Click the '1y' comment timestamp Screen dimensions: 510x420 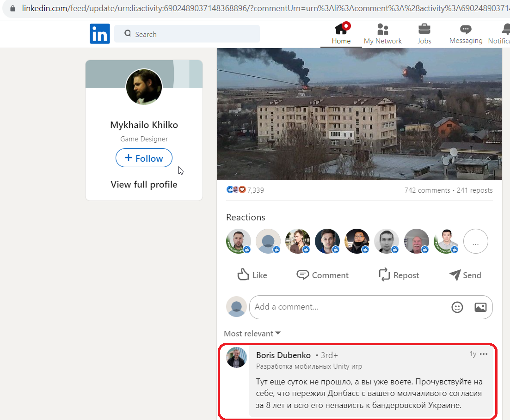tap(473, 353)
